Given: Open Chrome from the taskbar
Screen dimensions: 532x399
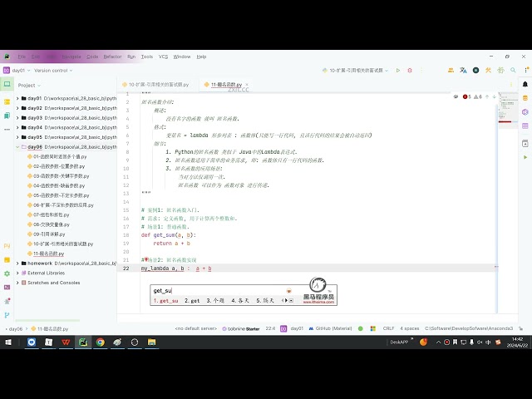Looking at the screenshot, I should click(100, 342).
